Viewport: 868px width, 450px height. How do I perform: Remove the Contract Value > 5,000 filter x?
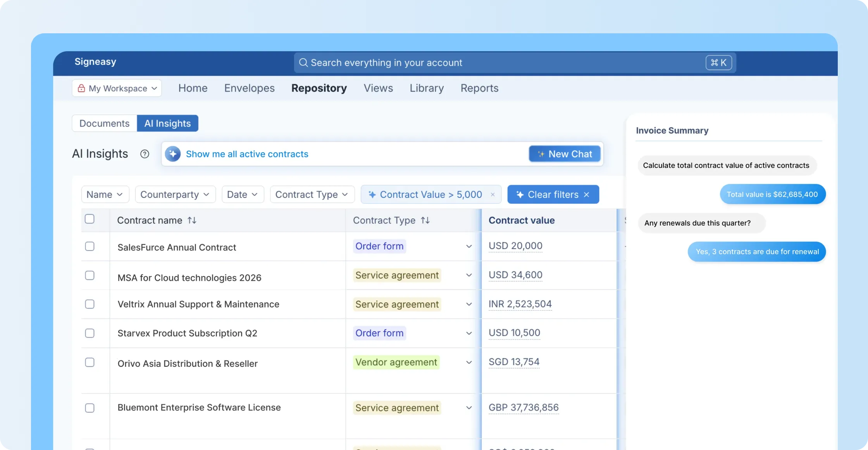click(x=493, y=194)
